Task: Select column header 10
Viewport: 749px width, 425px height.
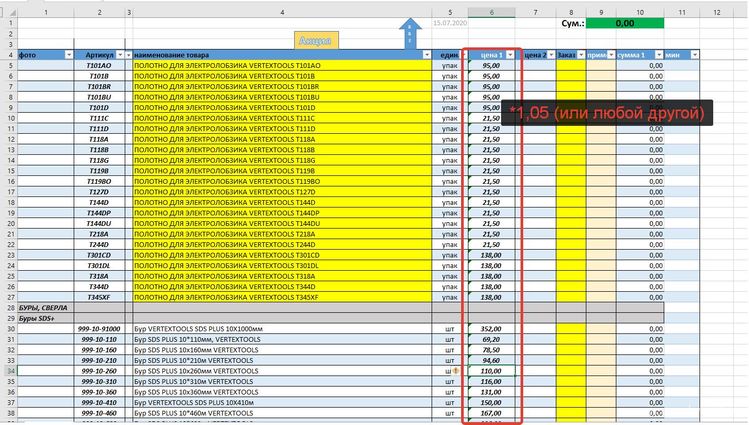Action: click(640, 12)
